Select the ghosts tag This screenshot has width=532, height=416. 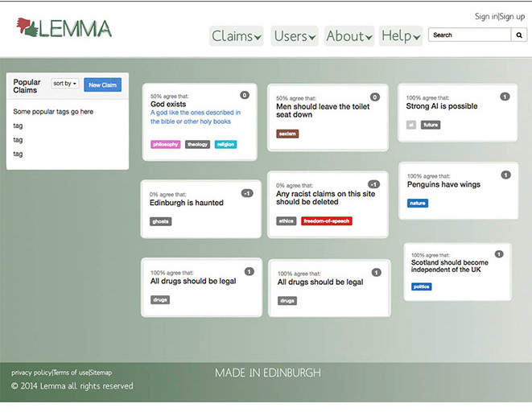click(160, 221)
